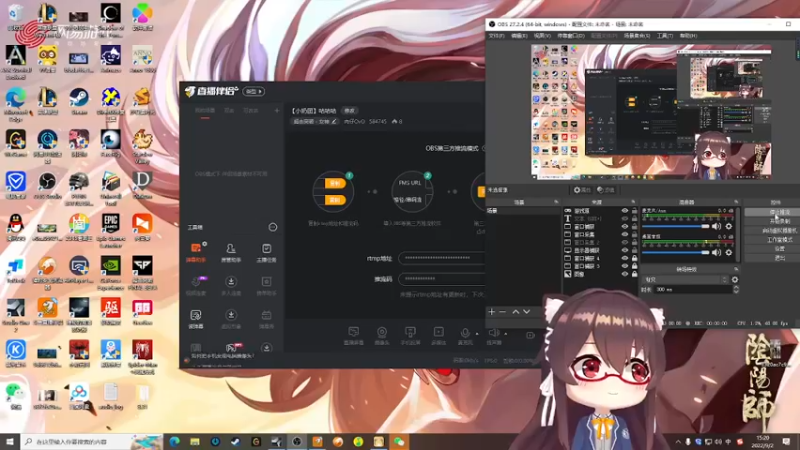800x450 pixels.
Task: Open the WeChat desktop shortcut
Action: (x=16, y=396)
